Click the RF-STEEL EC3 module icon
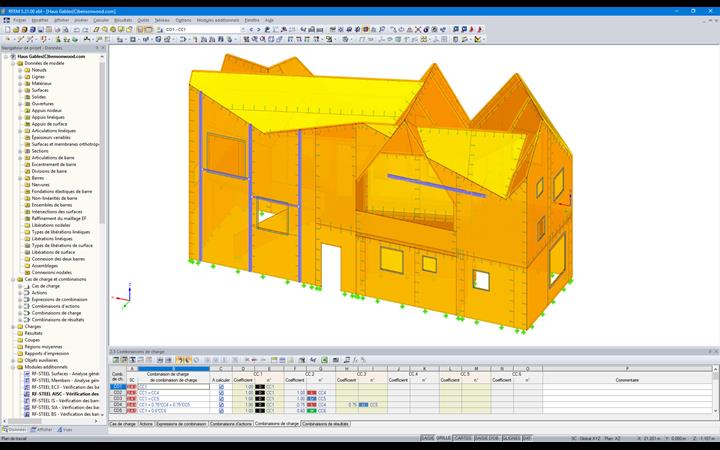 coord(27,387)
